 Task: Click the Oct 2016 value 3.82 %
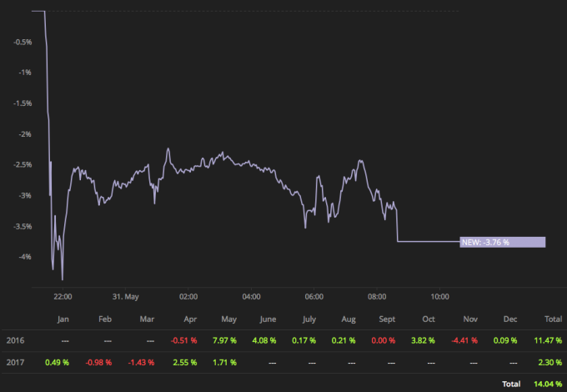(x=423, y=340)
